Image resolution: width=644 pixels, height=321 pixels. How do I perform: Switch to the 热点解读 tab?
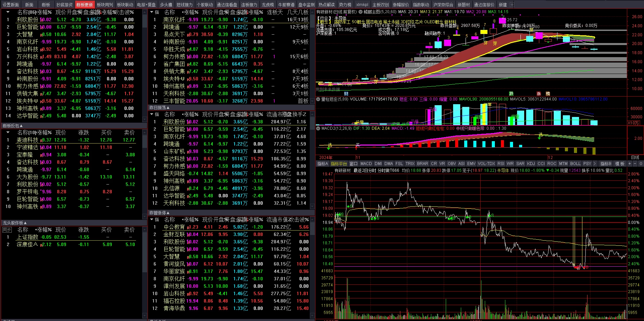(x=327, y=5)
